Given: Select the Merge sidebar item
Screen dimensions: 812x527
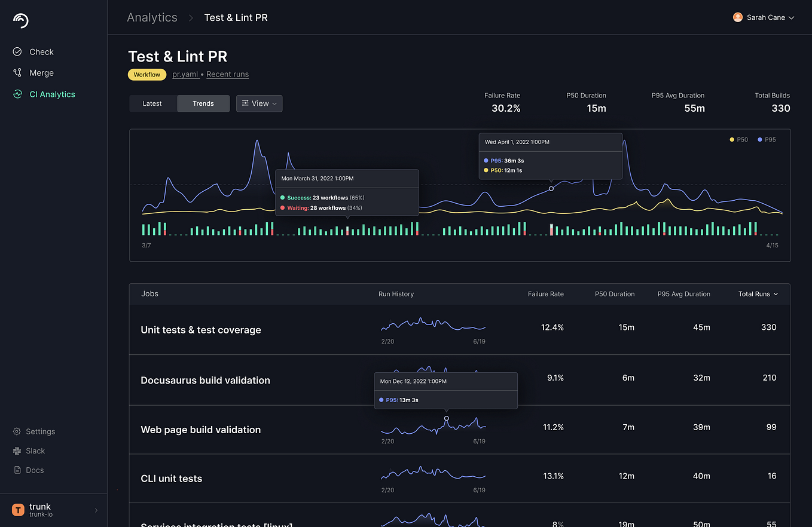Looking at the screenshot, I should click(39, 72).
